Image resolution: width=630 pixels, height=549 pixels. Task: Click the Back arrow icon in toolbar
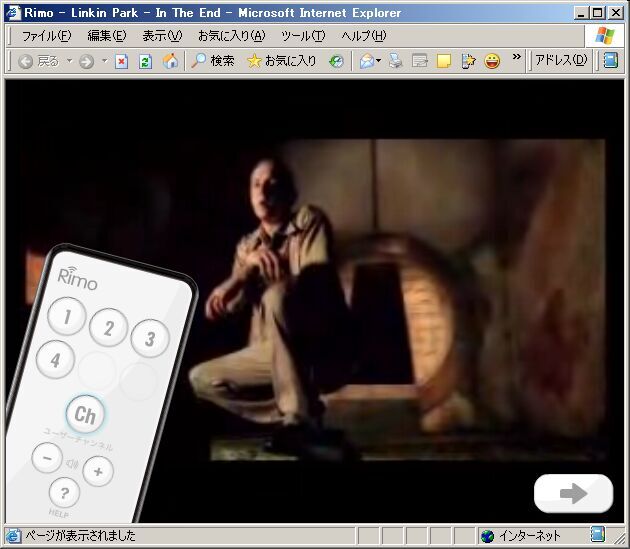pos(25,61)
